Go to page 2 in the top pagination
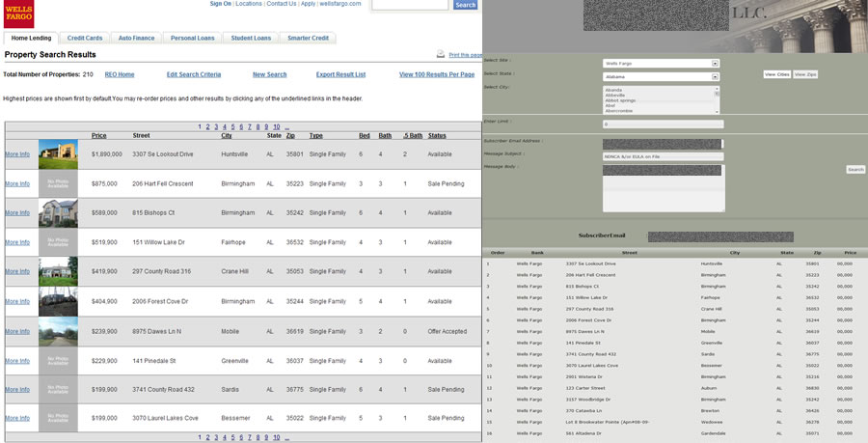868x443 pixels. [207, 127]
